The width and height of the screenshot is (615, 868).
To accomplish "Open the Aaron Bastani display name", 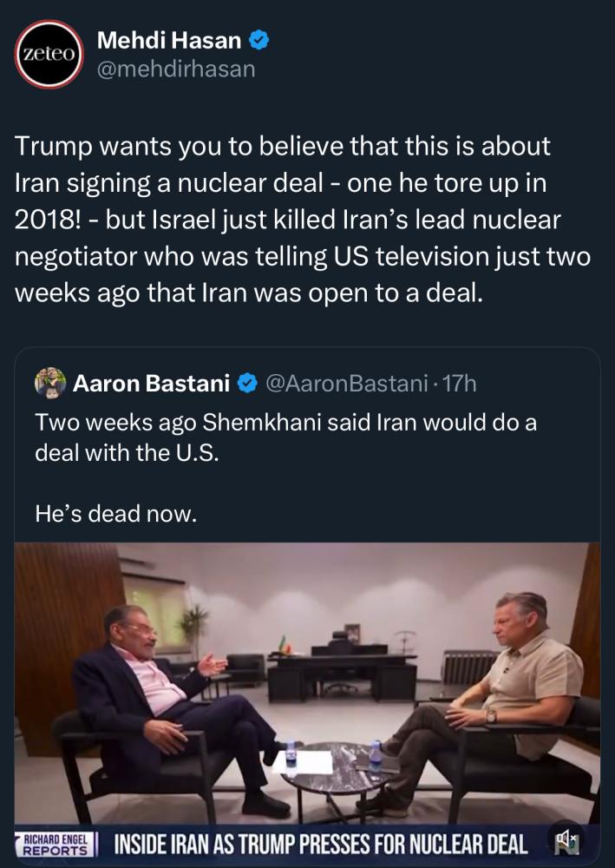I will pos(151,383).
